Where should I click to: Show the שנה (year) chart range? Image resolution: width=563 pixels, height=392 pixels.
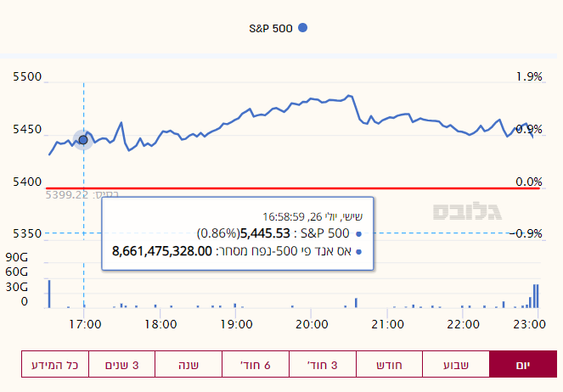[189, 365]
